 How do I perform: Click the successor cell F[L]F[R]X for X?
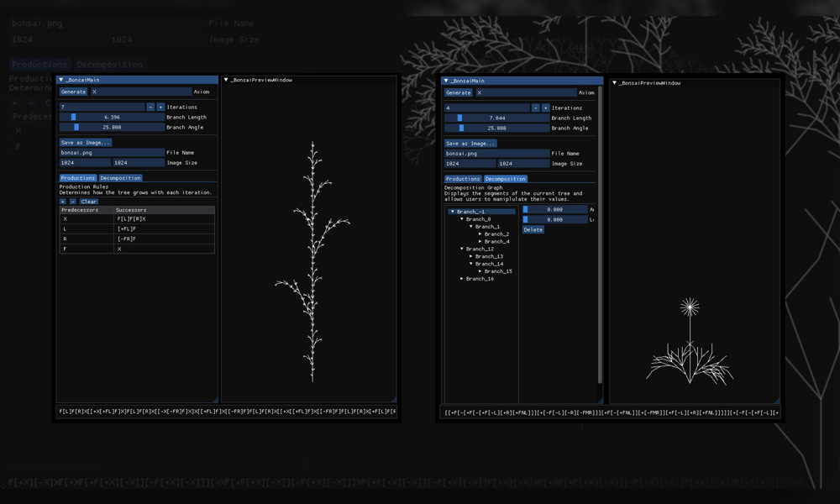pyautogui.click(x=164, y=219)
